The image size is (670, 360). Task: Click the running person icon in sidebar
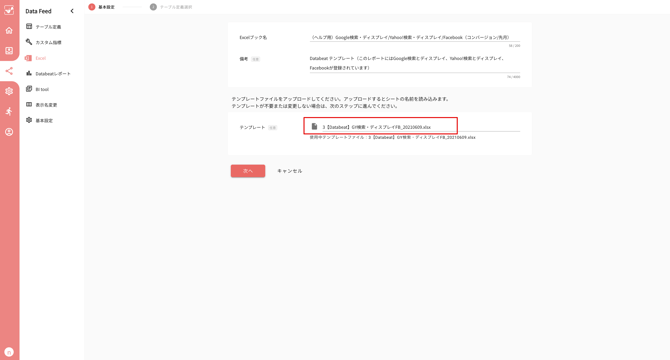coord(9,111)
